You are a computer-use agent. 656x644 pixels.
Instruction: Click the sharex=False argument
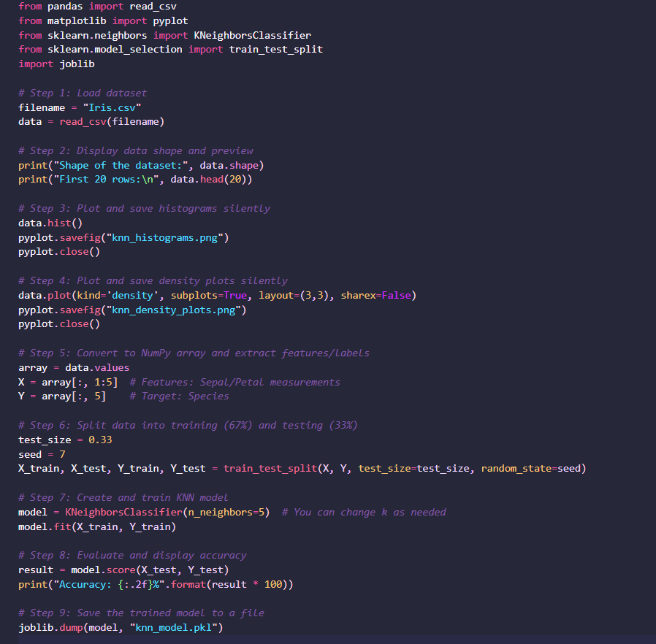pos(375,296)
